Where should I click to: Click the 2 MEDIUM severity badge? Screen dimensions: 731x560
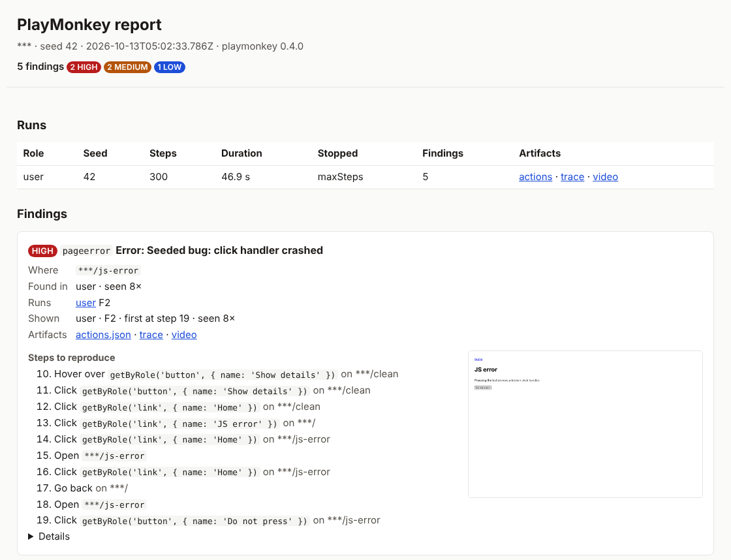[127, 67]
